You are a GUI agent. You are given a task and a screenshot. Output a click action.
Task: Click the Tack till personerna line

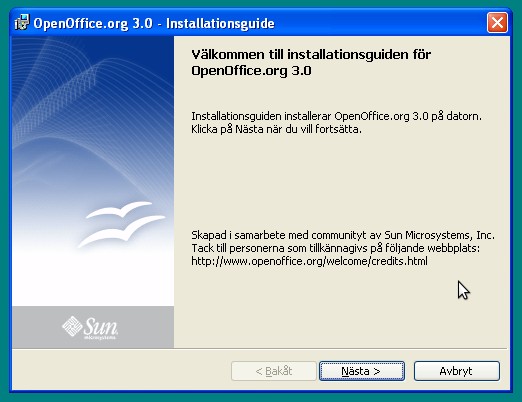pos(335,248)
